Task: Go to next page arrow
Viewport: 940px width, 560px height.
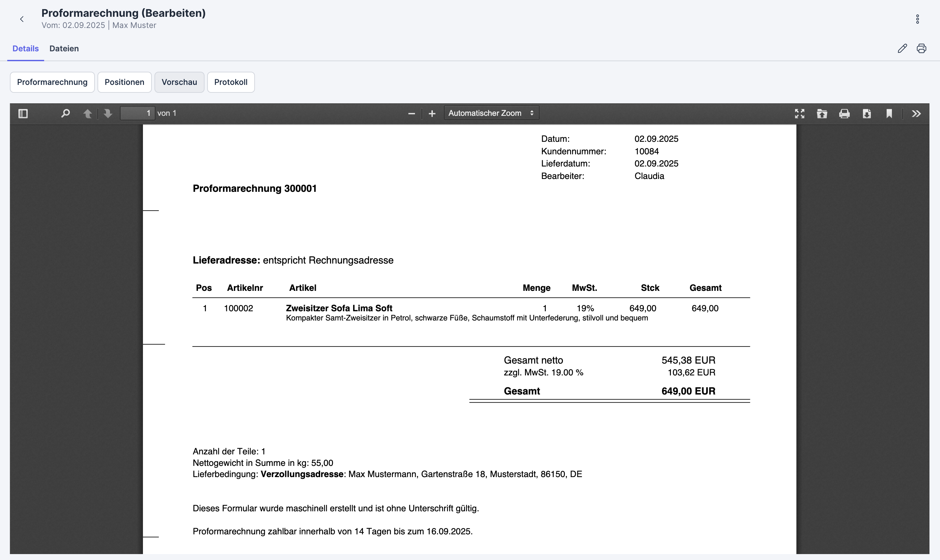Action: [x=108, y=113]
